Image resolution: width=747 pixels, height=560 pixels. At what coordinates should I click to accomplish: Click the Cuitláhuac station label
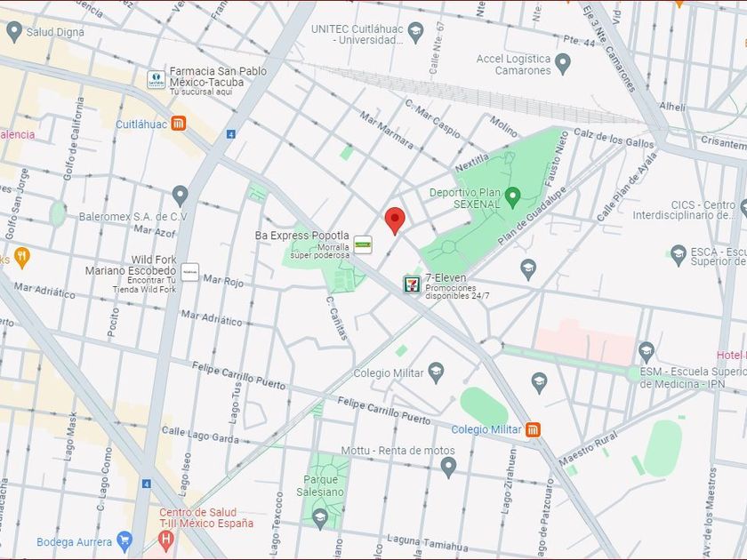pyautogui.click(x=141, y=124)
